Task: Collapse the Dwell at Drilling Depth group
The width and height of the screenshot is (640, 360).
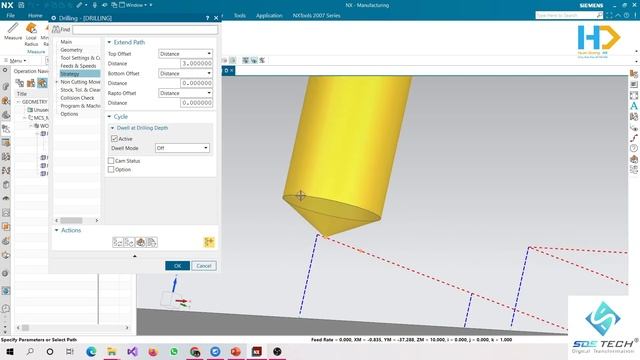Action: tap(113, 128)
